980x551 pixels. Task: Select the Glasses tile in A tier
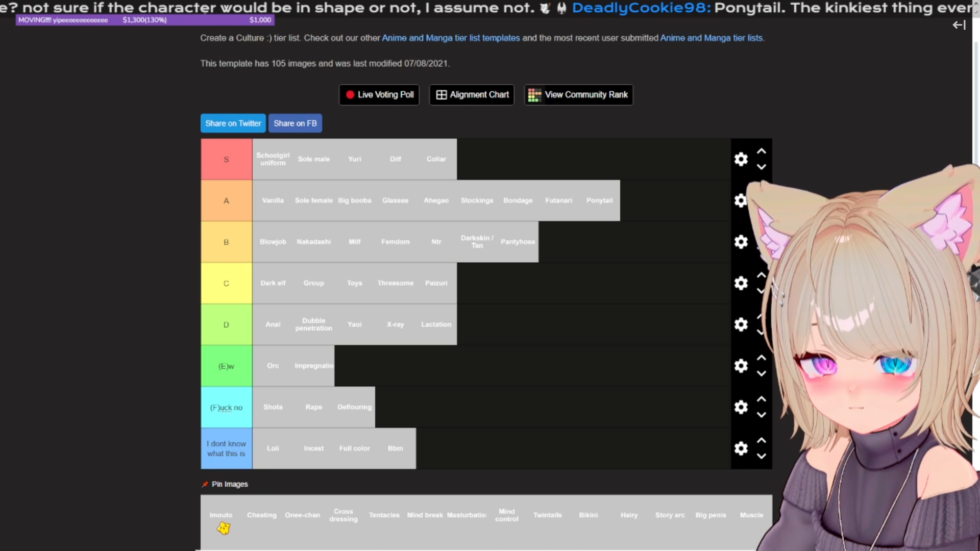396,201
